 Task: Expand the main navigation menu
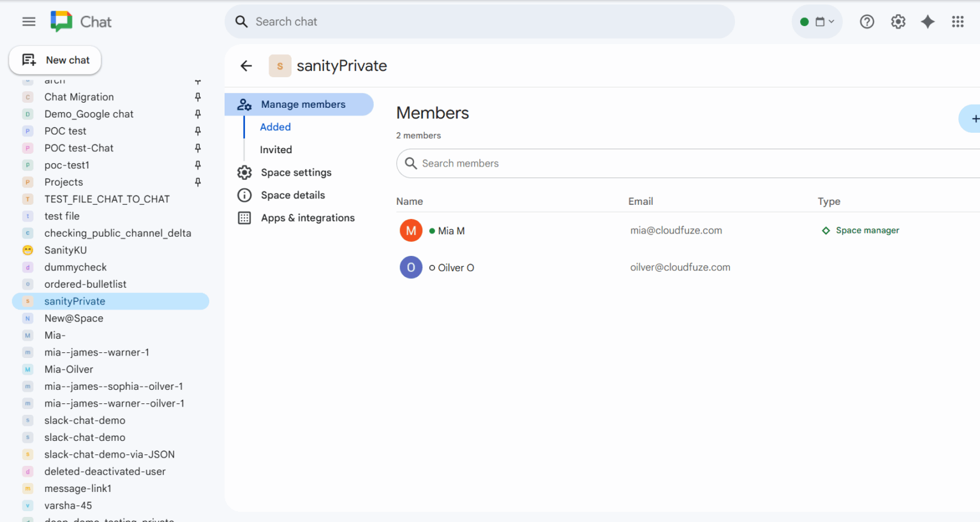29,21
